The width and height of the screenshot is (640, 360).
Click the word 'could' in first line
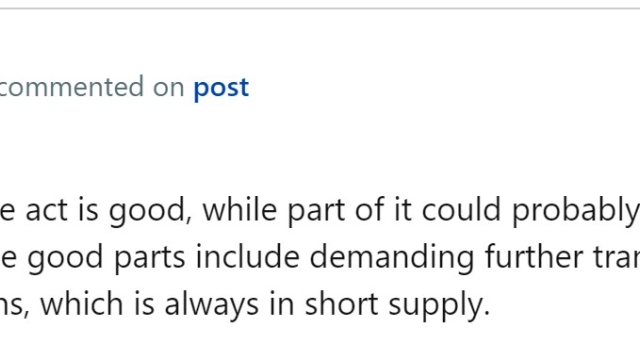coord(461,210)
